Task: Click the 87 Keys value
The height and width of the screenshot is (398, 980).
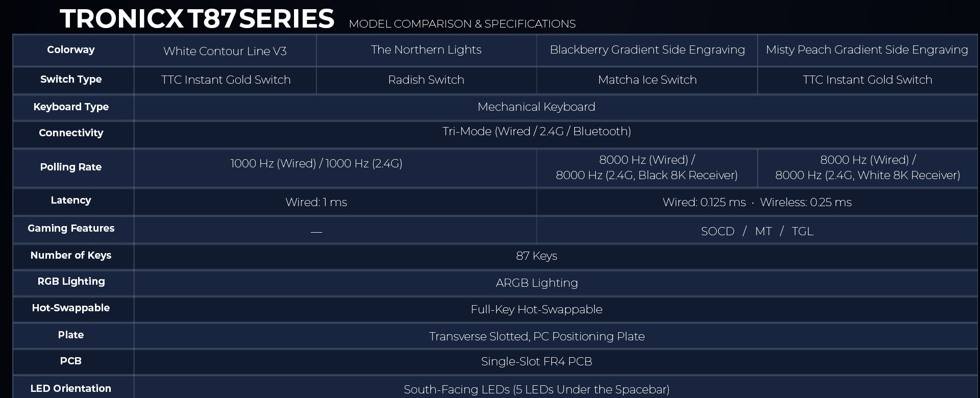Action: pos(536,256)
